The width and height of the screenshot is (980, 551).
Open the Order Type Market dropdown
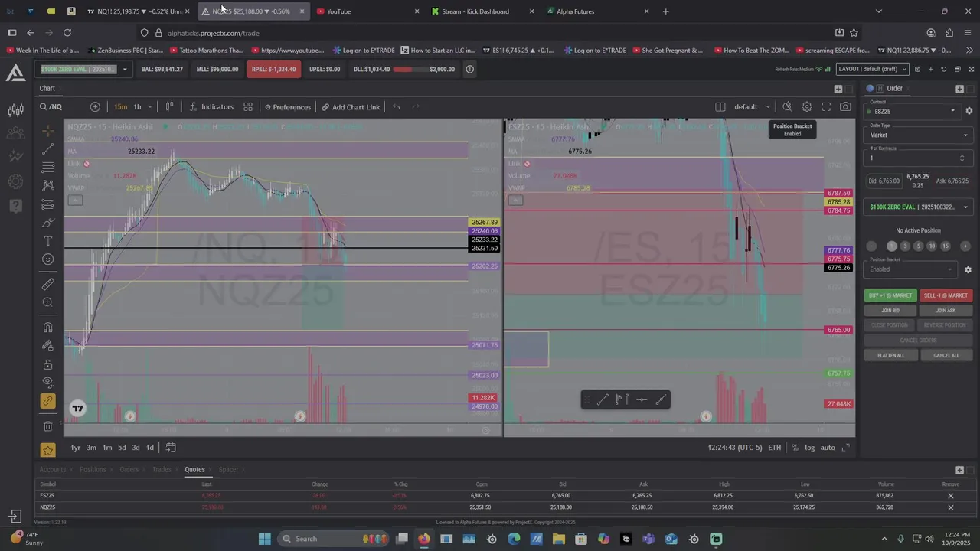(x=919, y=135)
